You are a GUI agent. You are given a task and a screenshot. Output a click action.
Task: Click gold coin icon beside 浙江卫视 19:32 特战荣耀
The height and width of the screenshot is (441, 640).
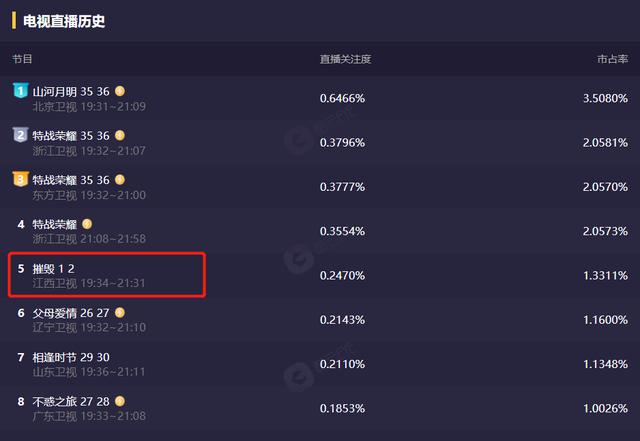[120, 135]
